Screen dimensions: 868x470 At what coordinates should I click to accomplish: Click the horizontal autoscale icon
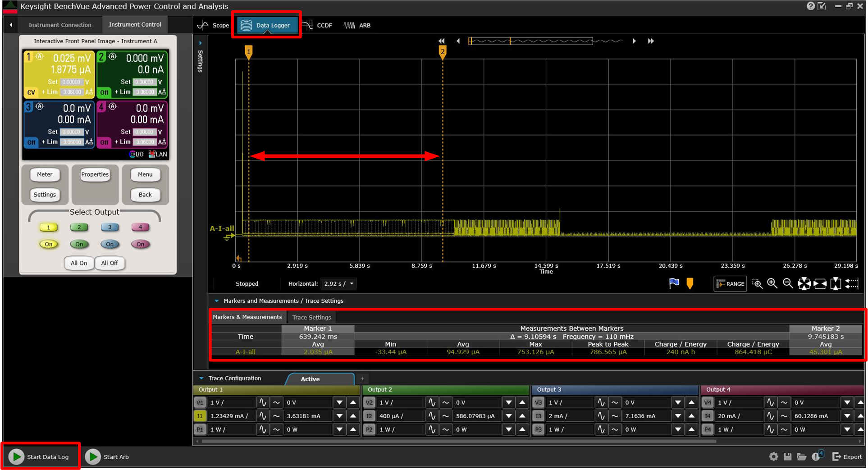(x=820, y=283)
